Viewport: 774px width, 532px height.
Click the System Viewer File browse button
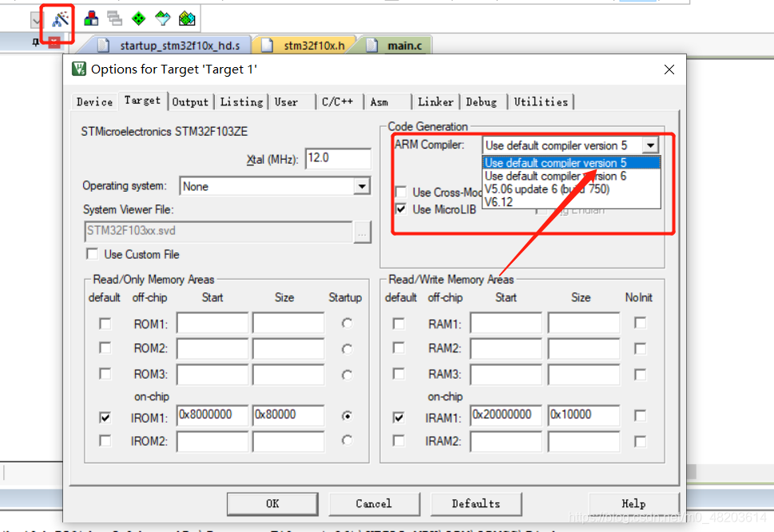tap(362, 232)
